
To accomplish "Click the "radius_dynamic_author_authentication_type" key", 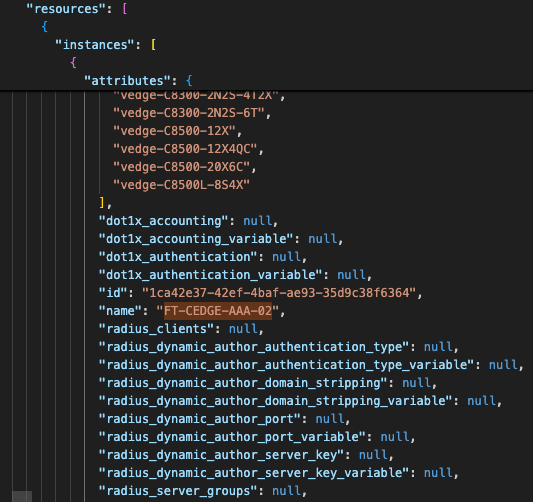I will pyautogui.click(x=254, y=347).
